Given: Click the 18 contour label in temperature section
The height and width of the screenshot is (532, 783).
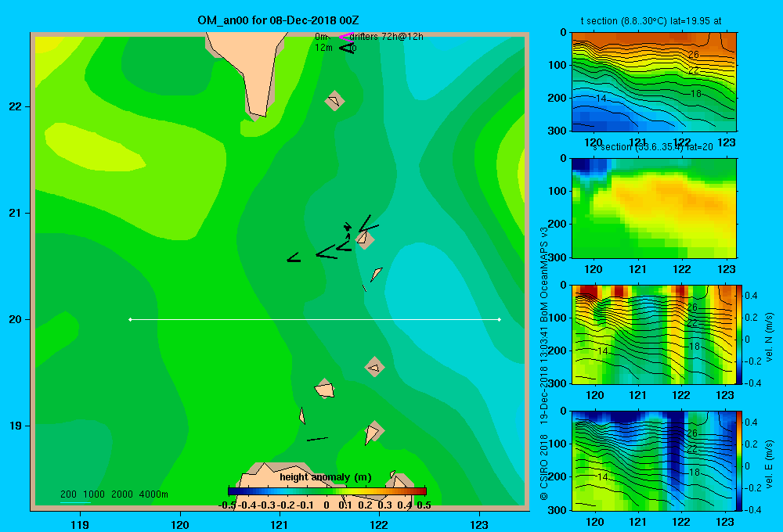Looking at the screenshot, I should [x=695, y=94].
